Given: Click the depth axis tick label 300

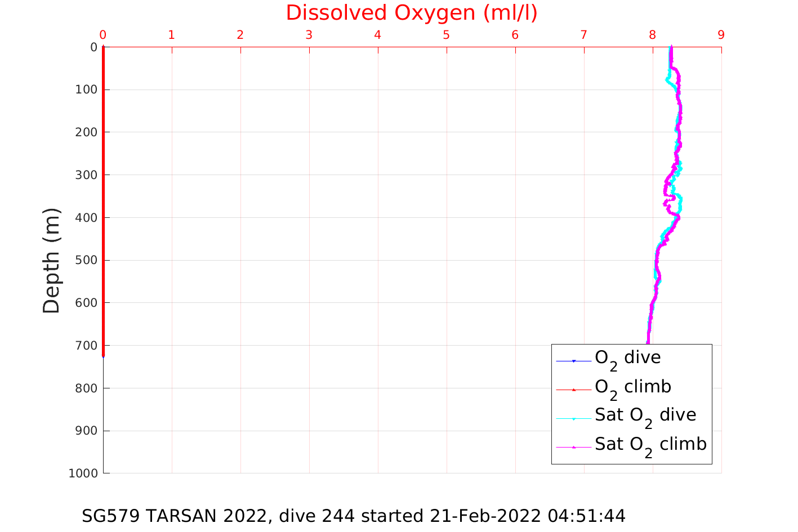Looking at the screenshot, I should pyautogui.click(x=86, y=175).
